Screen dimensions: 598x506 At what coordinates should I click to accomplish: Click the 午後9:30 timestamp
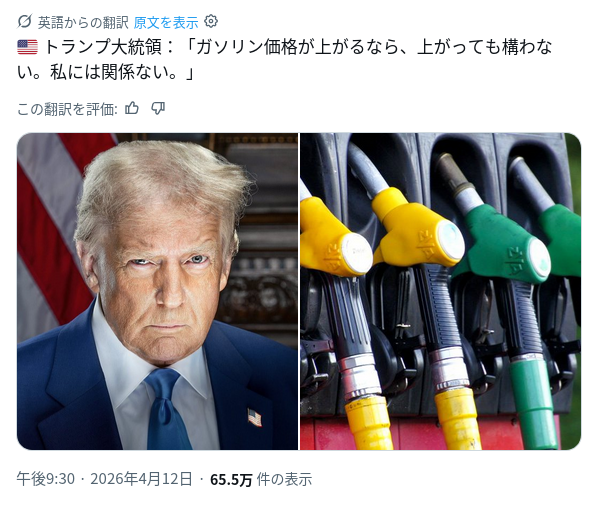[x=46, y=479]
